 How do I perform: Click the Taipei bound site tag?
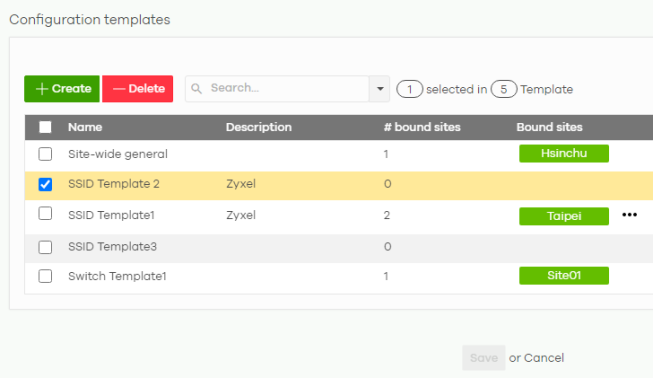[x=564, y=216]
